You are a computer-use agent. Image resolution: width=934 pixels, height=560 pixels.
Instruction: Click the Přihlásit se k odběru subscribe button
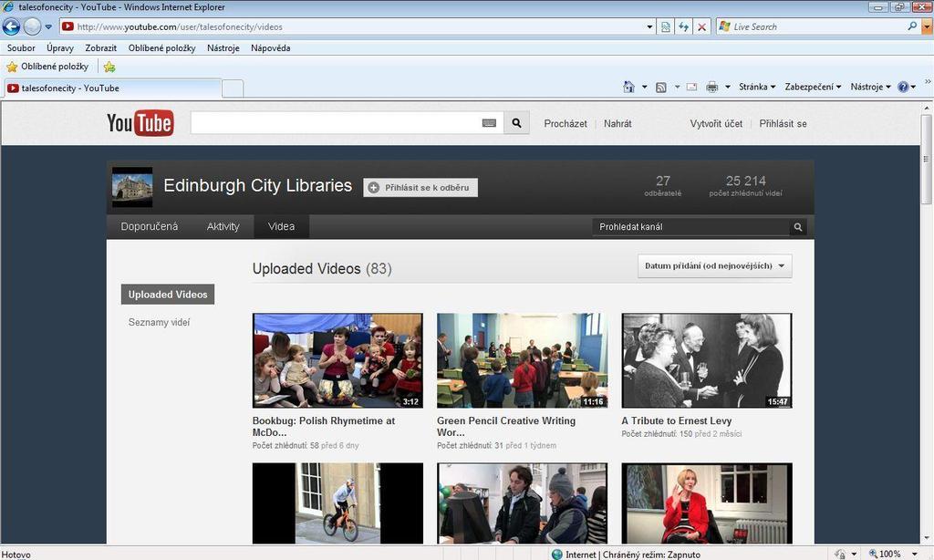pos(420,188)
